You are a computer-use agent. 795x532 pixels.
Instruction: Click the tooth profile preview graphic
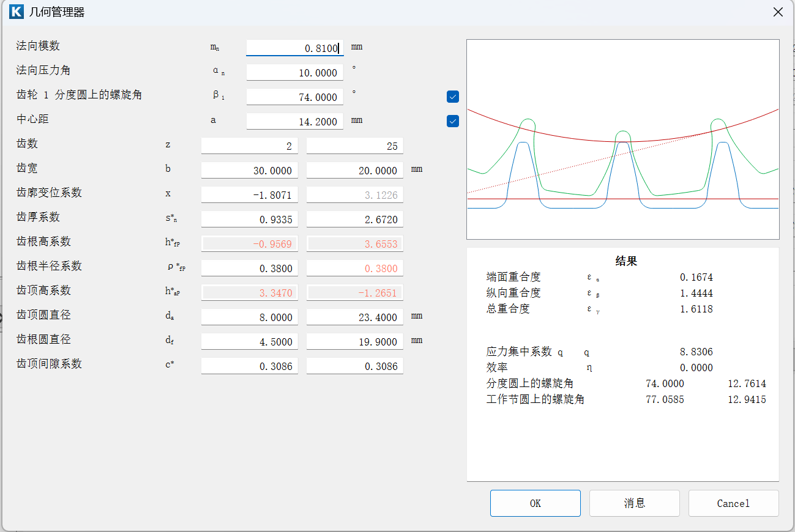click(x=622, y=139)
